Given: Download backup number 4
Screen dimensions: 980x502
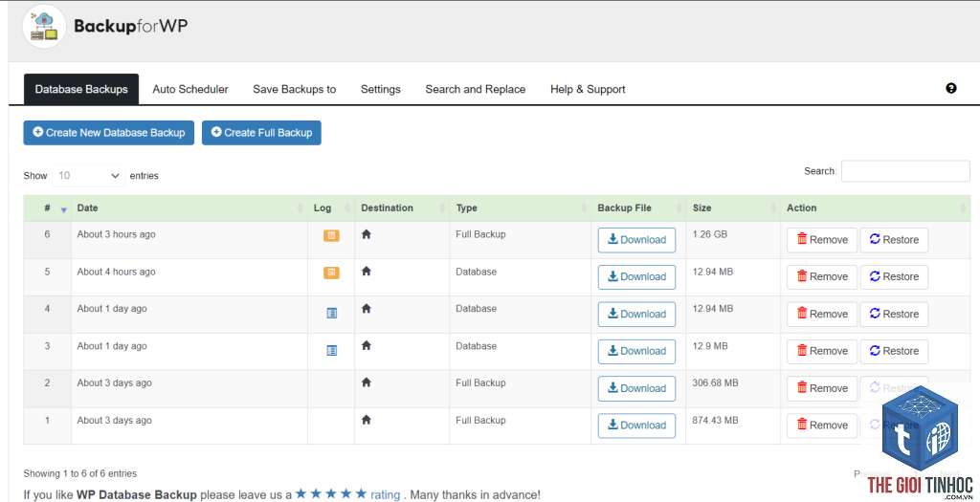Looking at the screenshot, I should (x=636, y=314).
